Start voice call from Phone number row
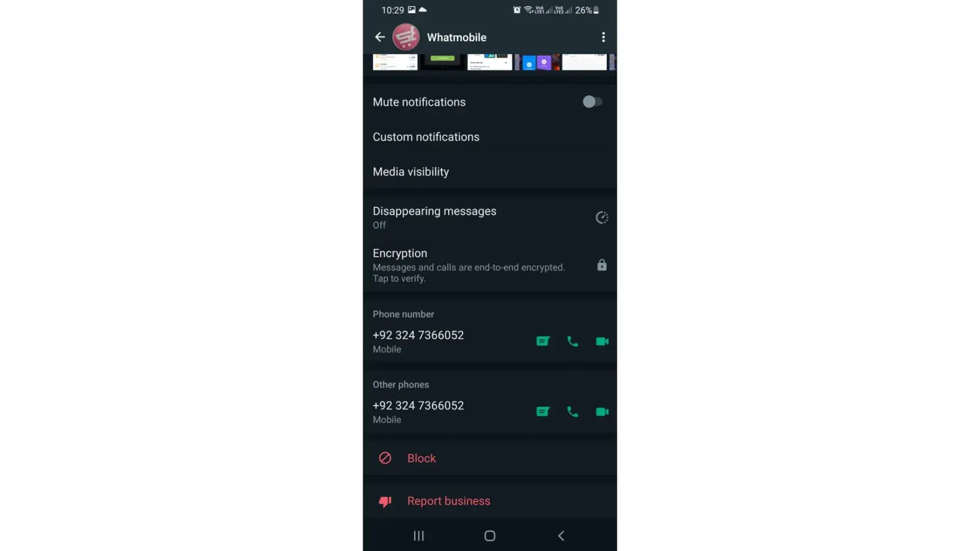980x551 pixels. pos(573,341)
